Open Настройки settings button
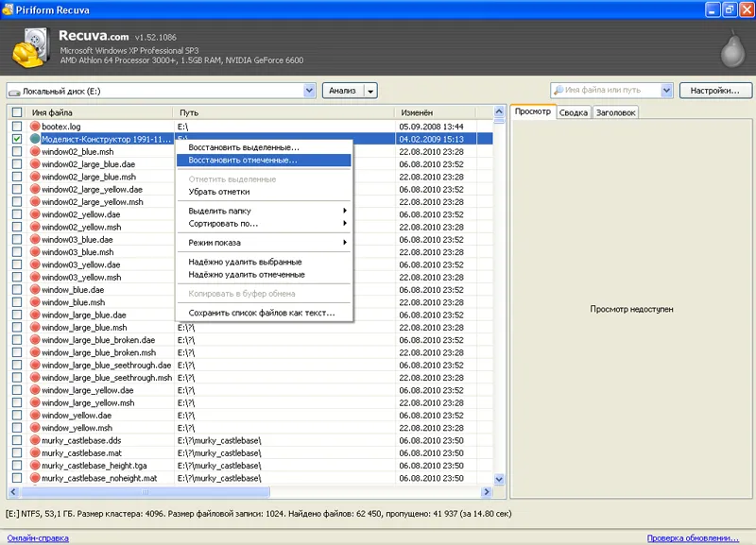Image resolution: width=756 pixels, height=545 pixels. tap(715, 91)
